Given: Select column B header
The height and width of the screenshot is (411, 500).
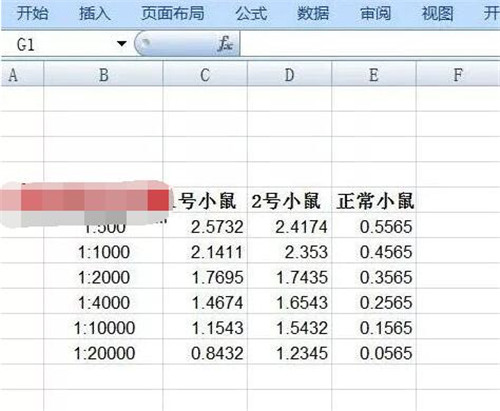Looking at the screenshot, I should coord(103,74).
